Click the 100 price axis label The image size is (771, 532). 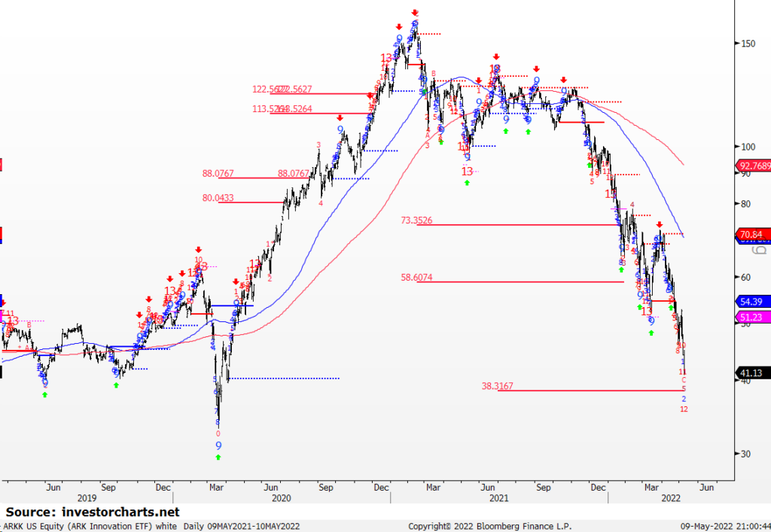click(x=748, y=147)
